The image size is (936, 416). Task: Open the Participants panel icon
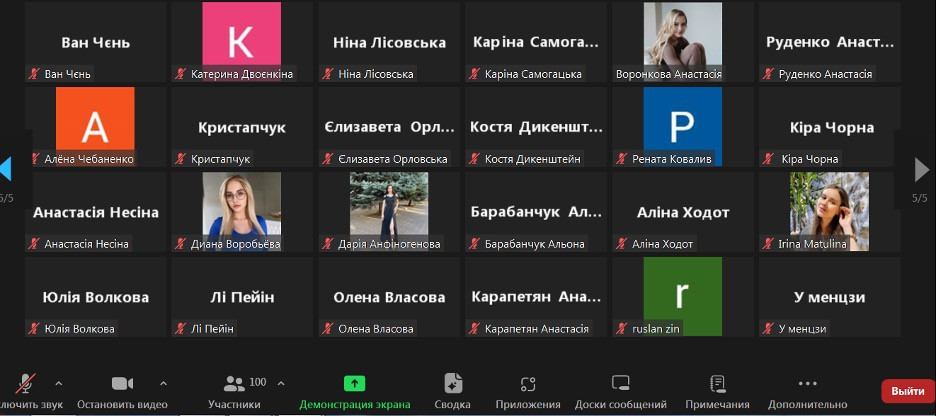(x=235, y=383)
